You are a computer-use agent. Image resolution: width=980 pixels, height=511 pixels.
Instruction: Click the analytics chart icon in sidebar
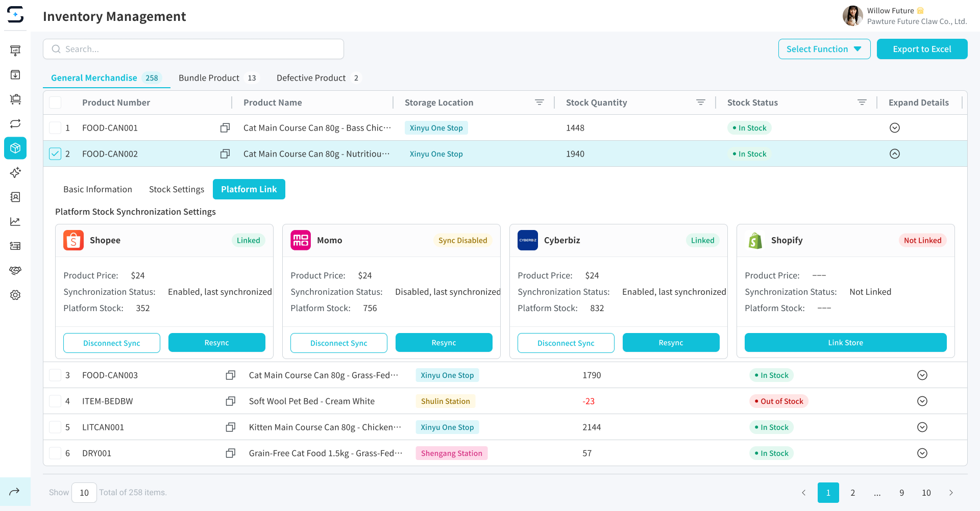[15, 221]
